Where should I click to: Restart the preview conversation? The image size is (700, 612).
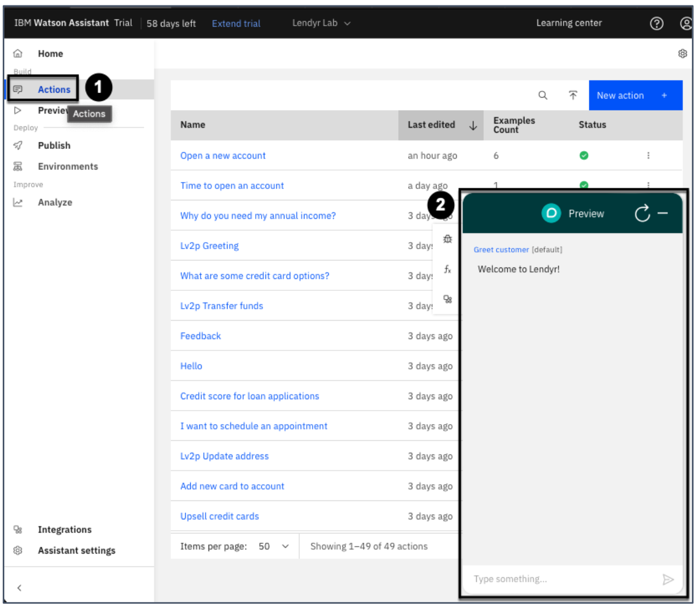(x=642, y=213)
